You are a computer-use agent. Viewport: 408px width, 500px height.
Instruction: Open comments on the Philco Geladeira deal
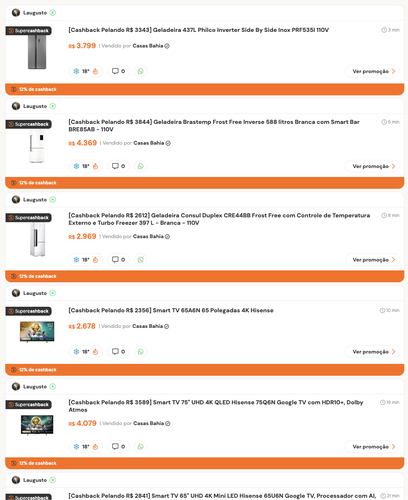pyautogui.click(x=118, y=71)
